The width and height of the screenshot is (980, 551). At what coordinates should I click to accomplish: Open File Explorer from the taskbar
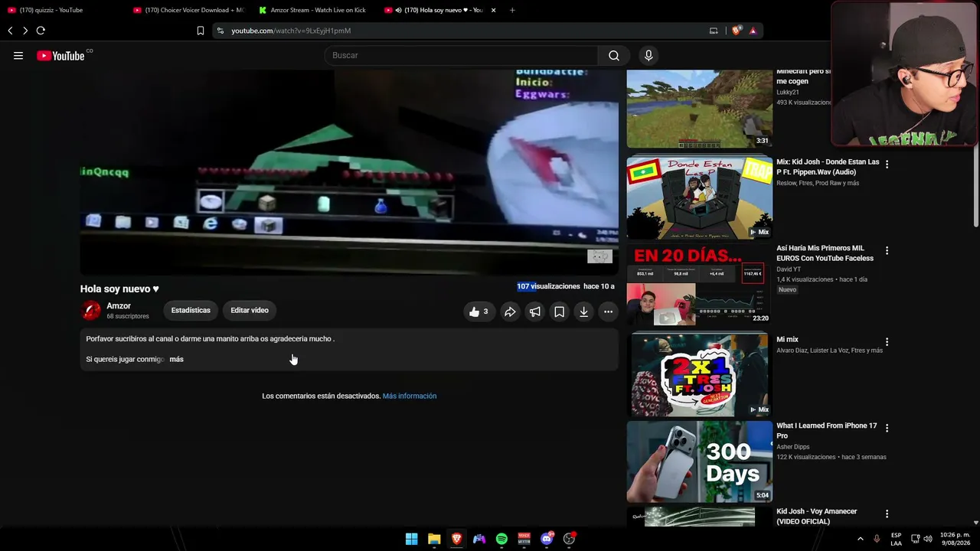pos(434,539)
